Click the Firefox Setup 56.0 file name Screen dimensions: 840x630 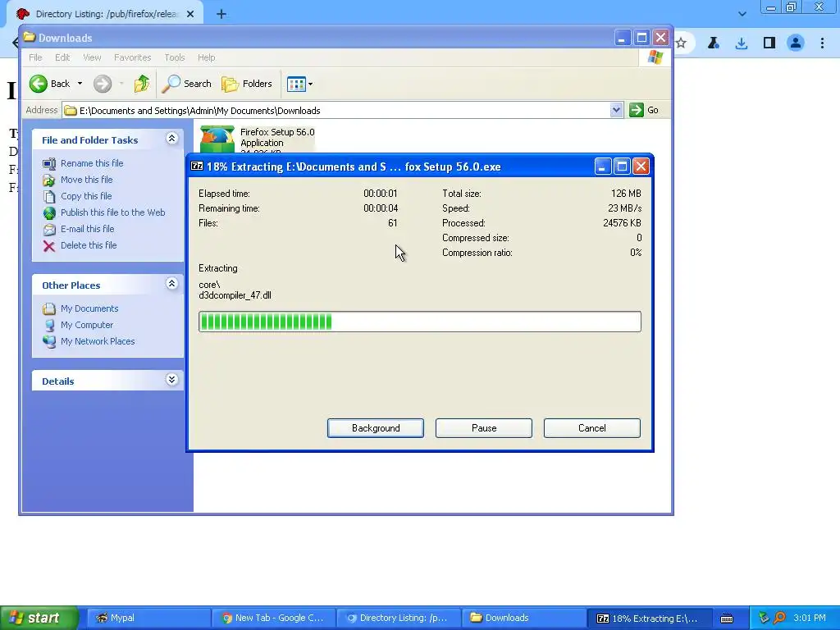tap(277, 132)
